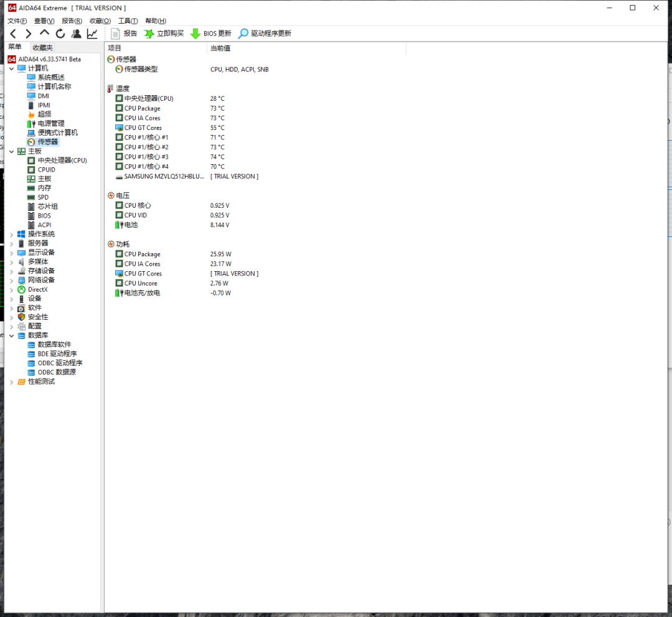
Task: Select 便携式计算机 tree item
Action: click(x=58, y=133)
